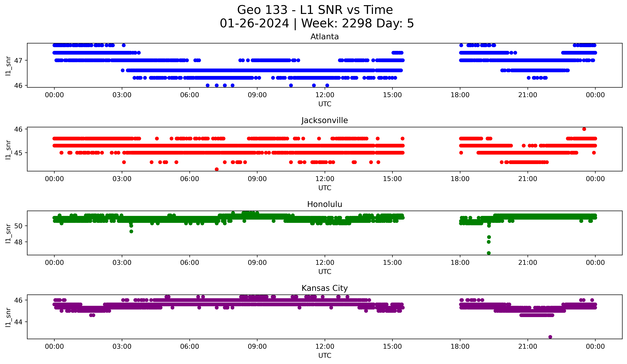Click the red outlier point at 46 in Jacksonville

click(x=584, y=129)
